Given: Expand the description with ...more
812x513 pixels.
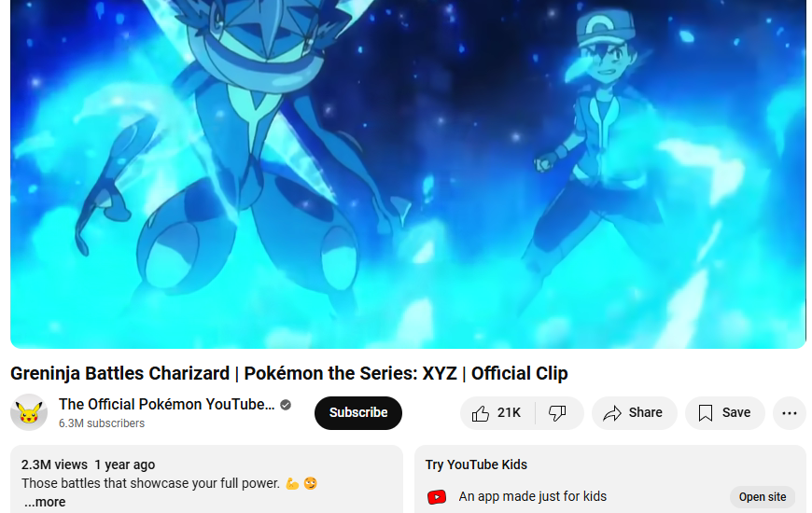Looking at the screenshot, I should tap(45, 502).
